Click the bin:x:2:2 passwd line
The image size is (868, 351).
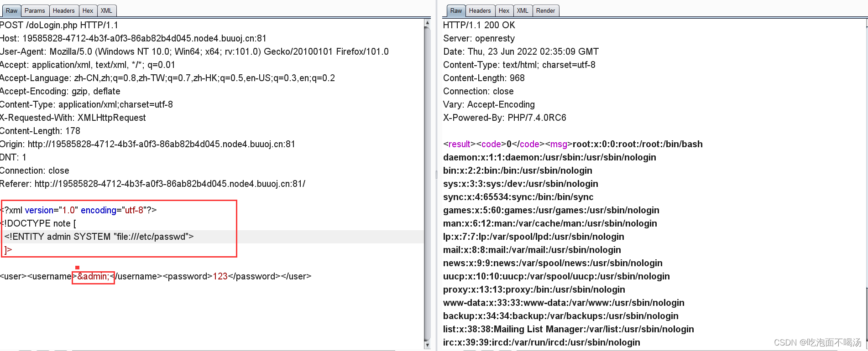[518, 170]
